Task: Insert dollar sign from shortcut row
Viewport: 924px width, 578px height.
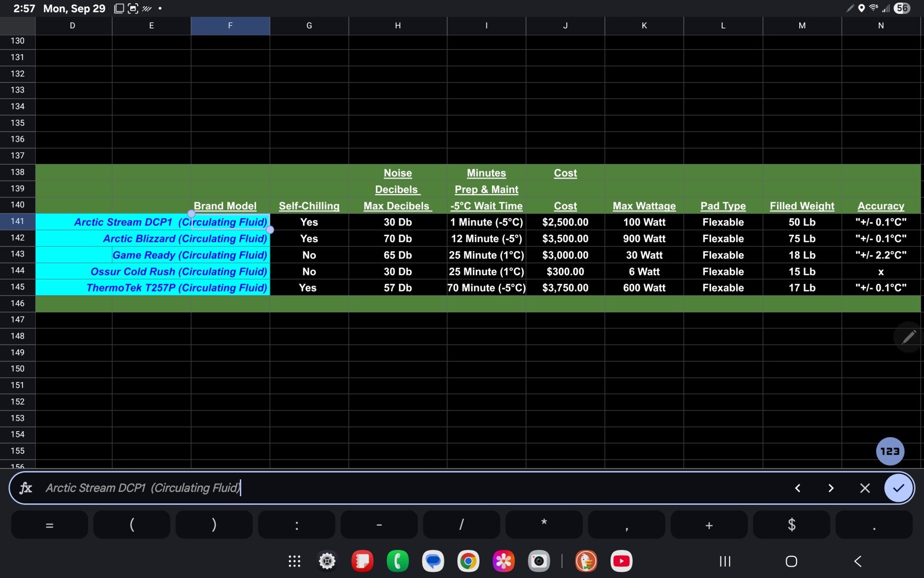Action: point(791,525)
